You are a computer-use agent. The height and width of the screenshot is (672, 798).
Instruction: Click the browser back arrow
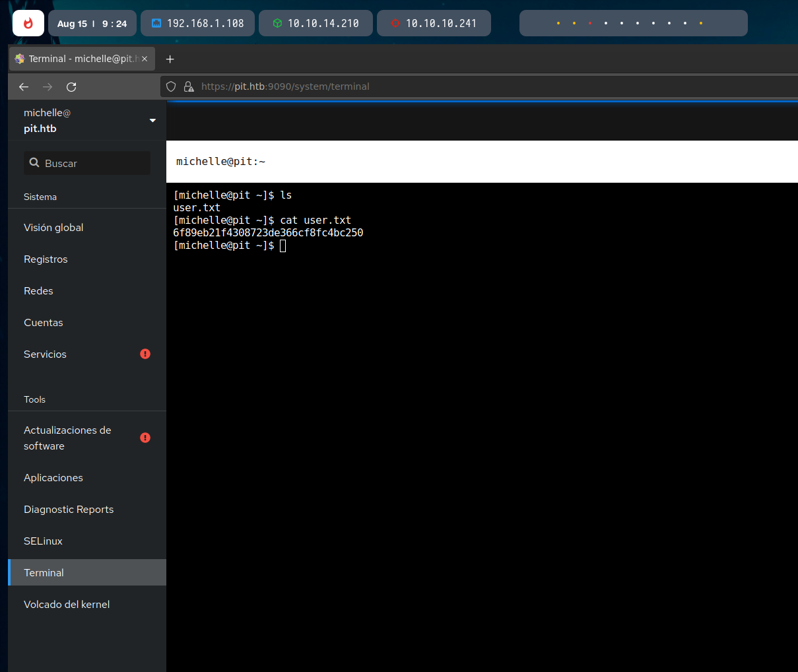24,86
